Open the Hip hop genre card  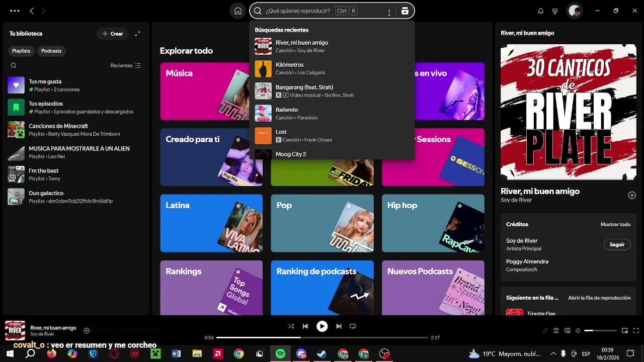(433, 223)
